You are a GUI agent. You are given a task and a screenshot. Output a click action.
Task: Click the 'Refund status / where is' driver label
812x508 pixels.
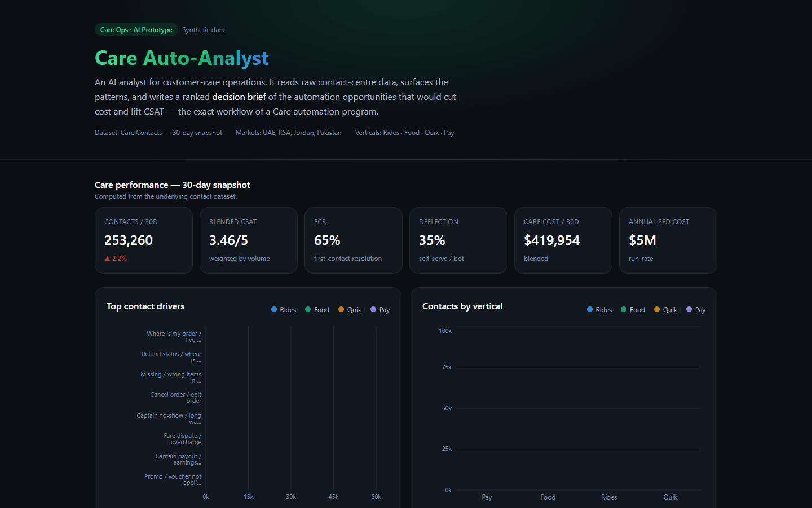coord(171,357)
